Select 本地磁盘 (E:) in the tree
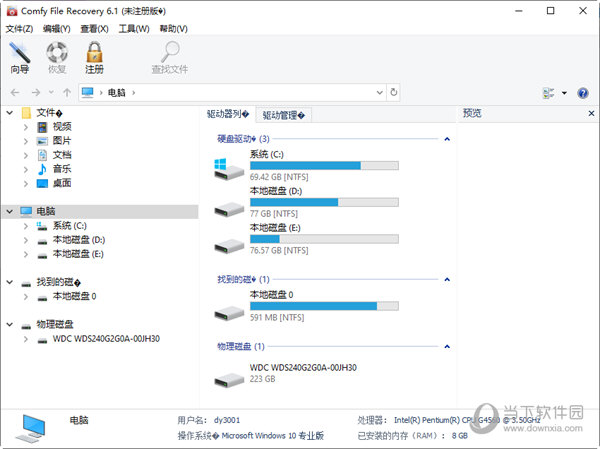600x449 pixels. point(78,254)
